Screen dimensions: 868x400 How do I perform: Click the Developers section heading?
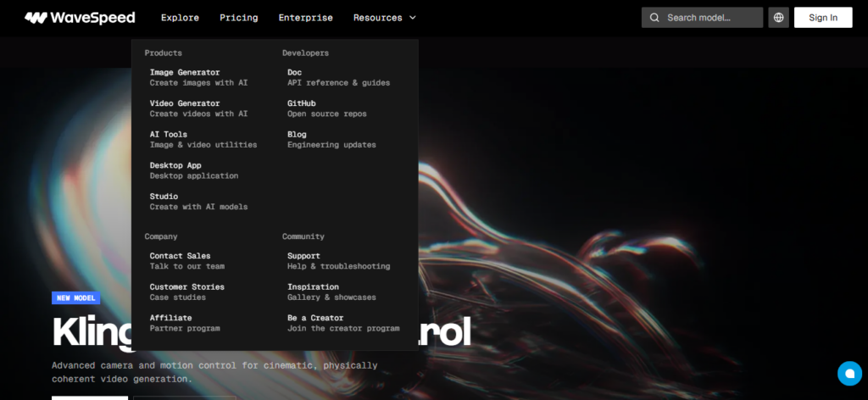305,53
